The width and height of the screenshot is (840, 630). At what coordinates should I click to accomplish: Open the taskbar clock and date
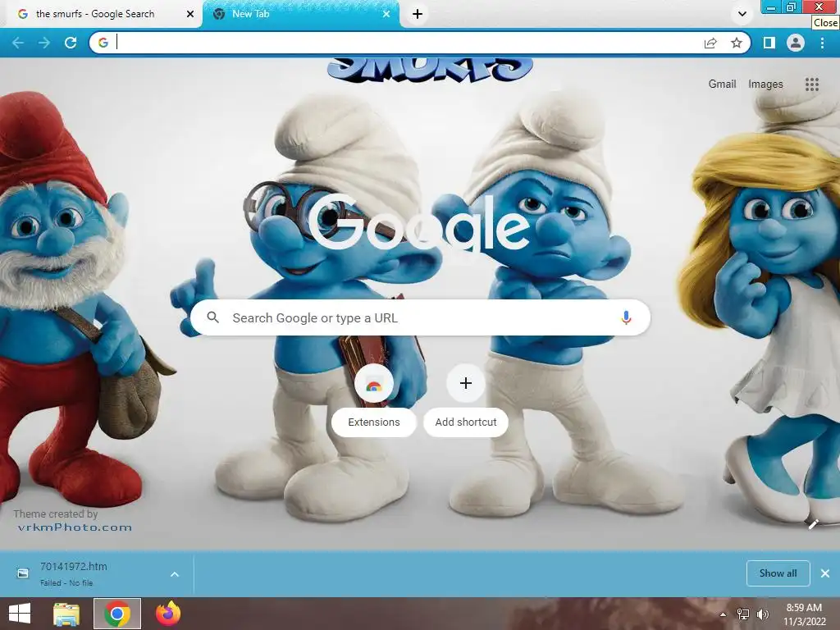804,614
